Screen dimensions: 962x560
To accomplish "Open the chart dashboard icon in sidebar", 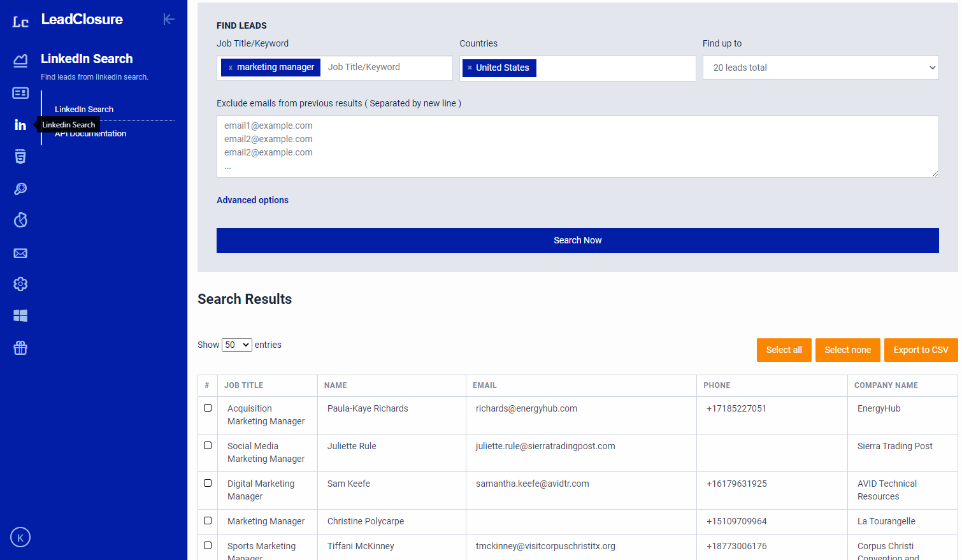I will coord(20,61).
